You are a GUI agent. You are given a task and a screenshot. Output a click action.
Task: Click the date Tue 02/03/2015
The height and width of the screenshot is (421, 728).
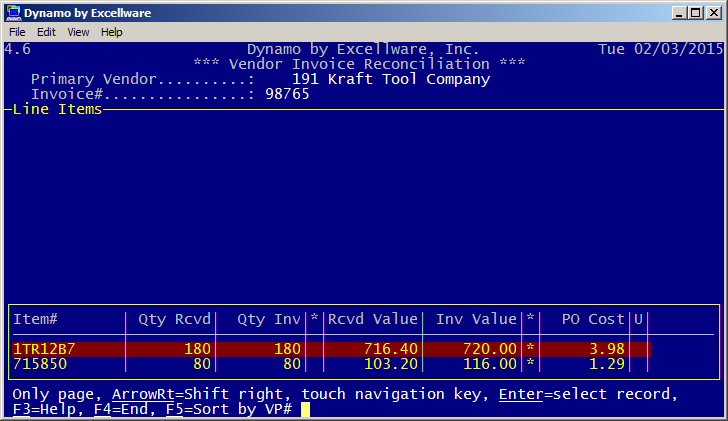660,49
